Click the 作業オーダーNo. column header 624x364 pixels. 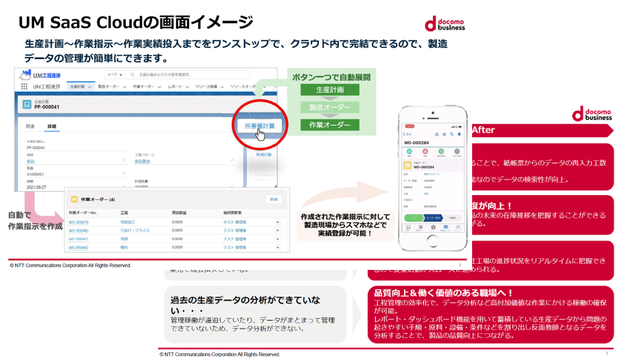[82, 213]
